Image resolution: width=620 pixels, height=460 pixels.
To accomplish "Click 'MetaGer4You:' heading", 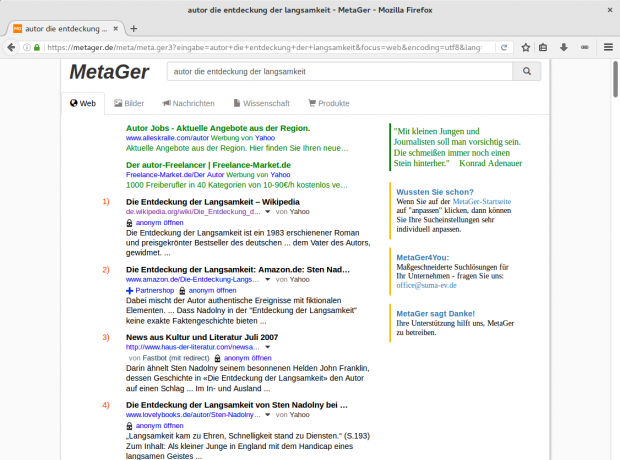I will [x=423, y=257].
